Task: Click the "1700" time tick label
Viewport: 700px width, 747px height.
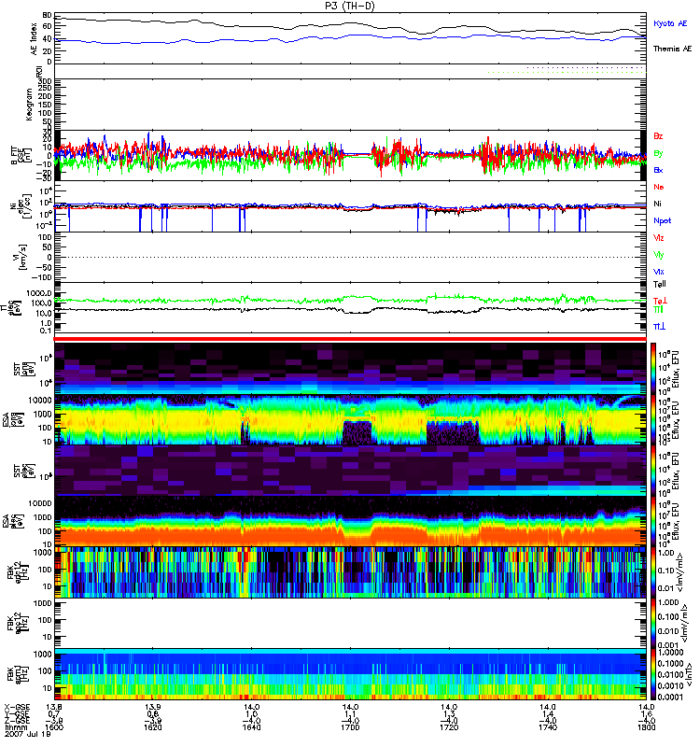Action: pyautogui.click(x=350, y=727)
